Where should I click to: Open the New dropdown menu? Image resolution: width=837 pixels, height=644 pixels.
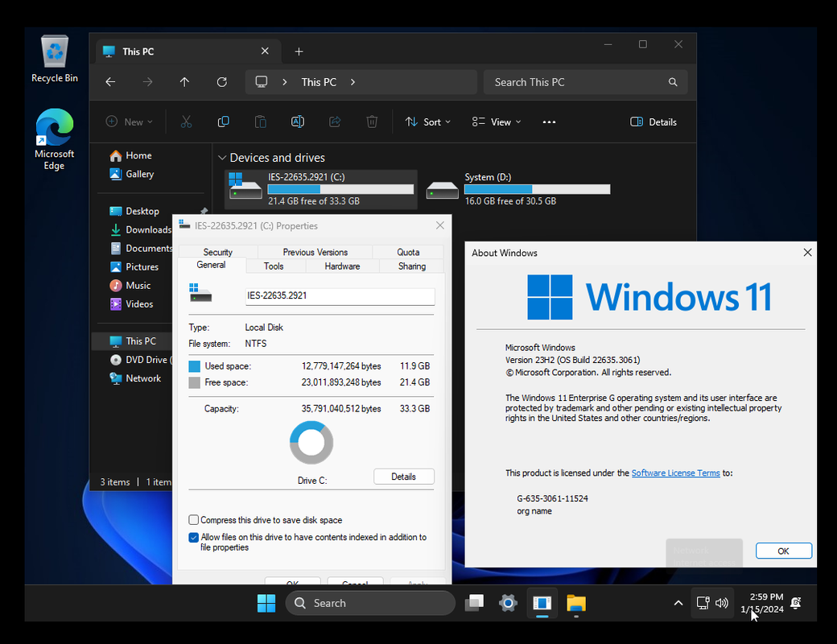130,122
